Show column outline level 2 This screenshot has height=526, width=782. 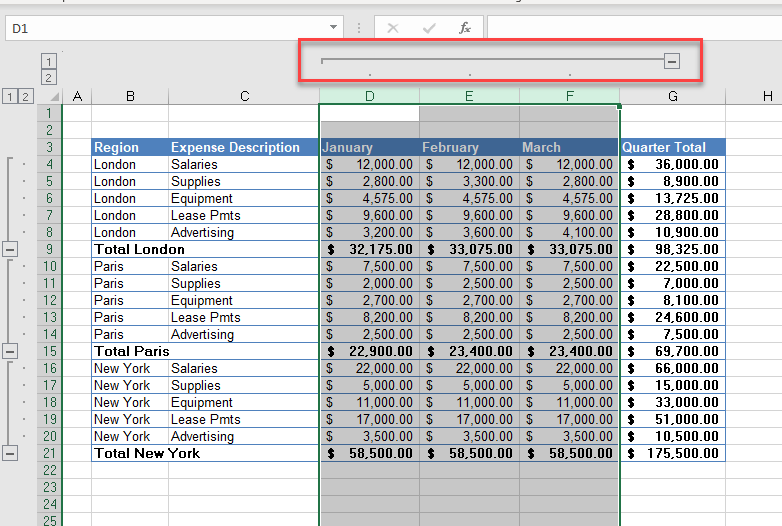[x=49, y=78]
